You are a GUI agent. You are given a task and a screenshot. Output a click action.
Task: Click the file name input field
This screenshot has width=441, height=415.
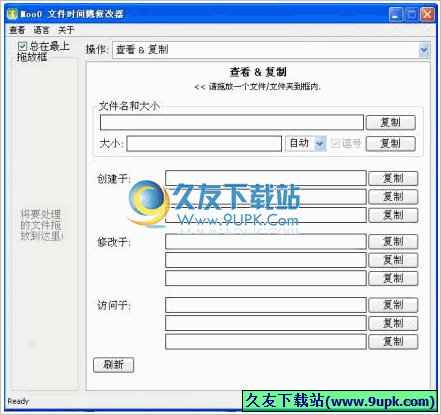click(232, 122)
